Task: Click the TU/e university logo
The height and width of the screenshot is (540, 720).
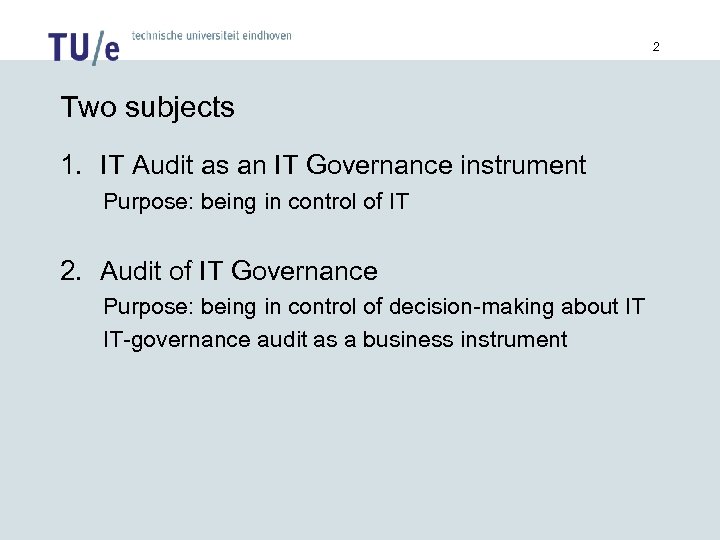Action: point(84,46)
